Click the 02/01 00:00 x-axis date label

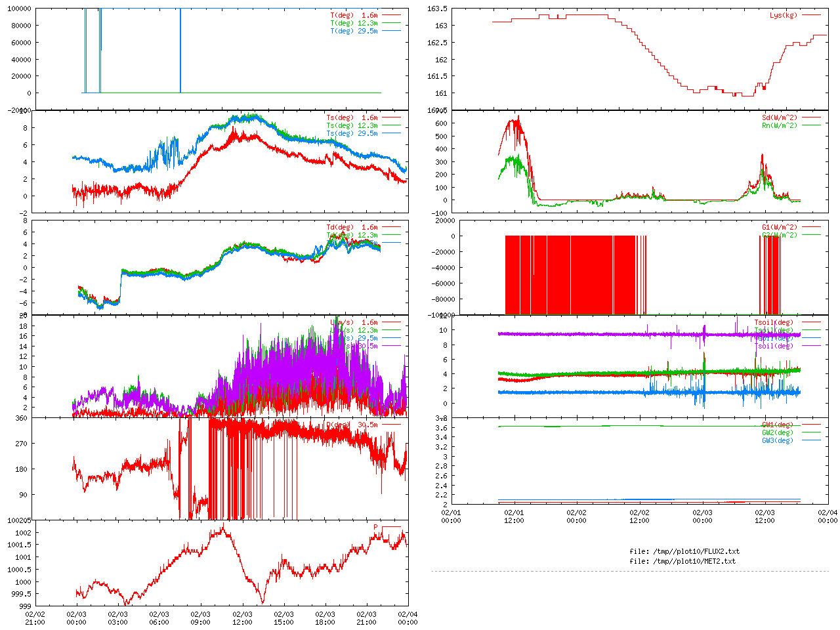[451, 516]
